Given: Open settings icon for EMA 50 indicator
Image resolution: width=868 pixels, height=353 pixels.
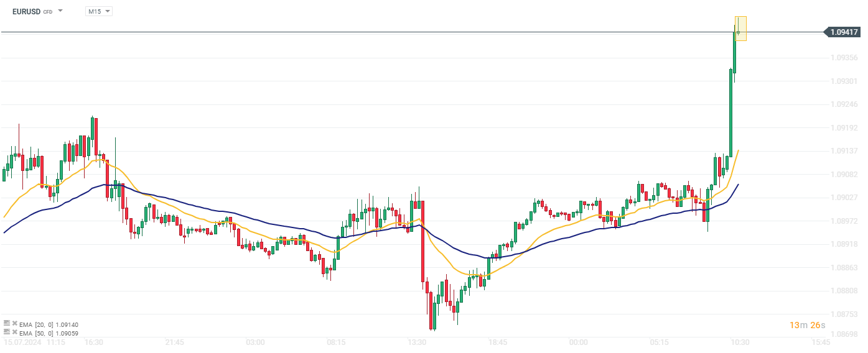Looking at the screenshot, I should click(7, 332).
